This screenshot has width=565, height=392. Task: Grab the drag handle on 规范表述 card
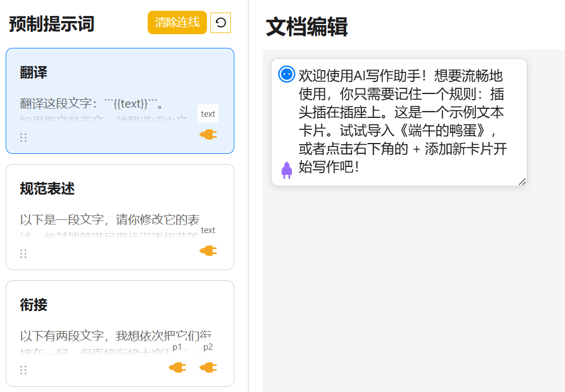click(23, 254)
